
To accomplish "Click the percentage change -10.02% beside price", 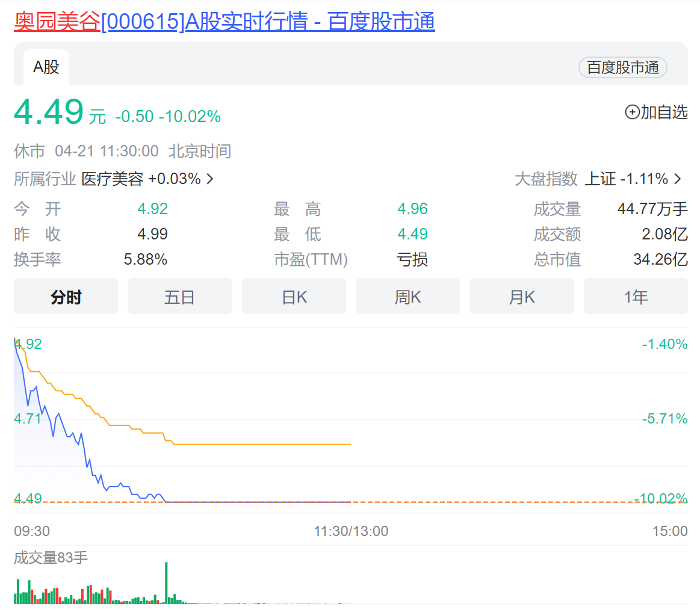I will [x=190, y=117].
